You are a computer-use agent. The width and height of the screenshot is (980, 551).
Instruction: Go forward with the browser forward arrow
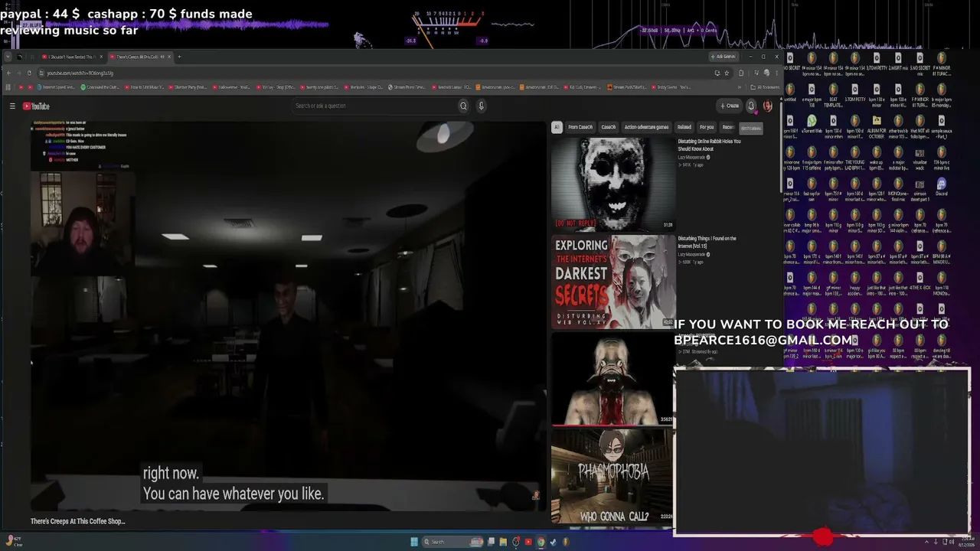pyautogui.click(x=19, y=73)
